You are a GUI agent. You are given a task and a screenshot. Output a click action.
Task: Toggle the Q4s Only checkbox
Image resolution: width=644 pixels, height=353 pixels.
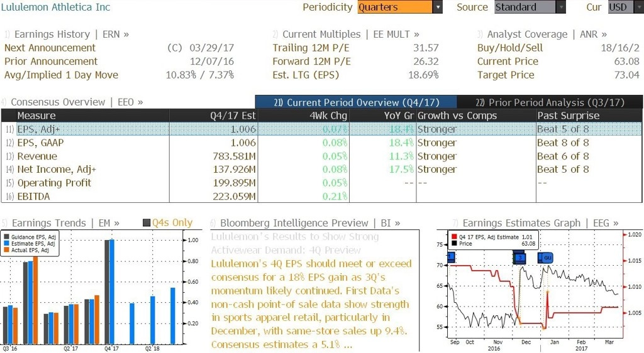tap(146, 222)
